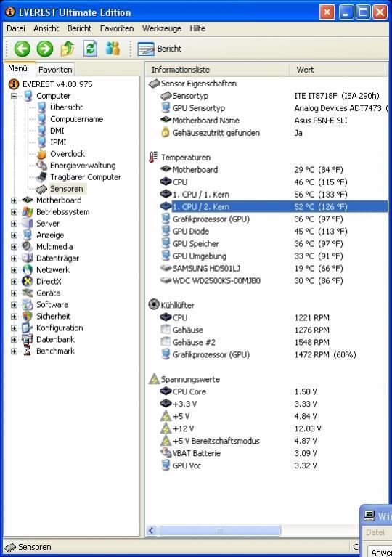Select the highlighted 1. CPU / 2. Kern row
The width and height of the screenshot is (392, 557).
[274, 207]
